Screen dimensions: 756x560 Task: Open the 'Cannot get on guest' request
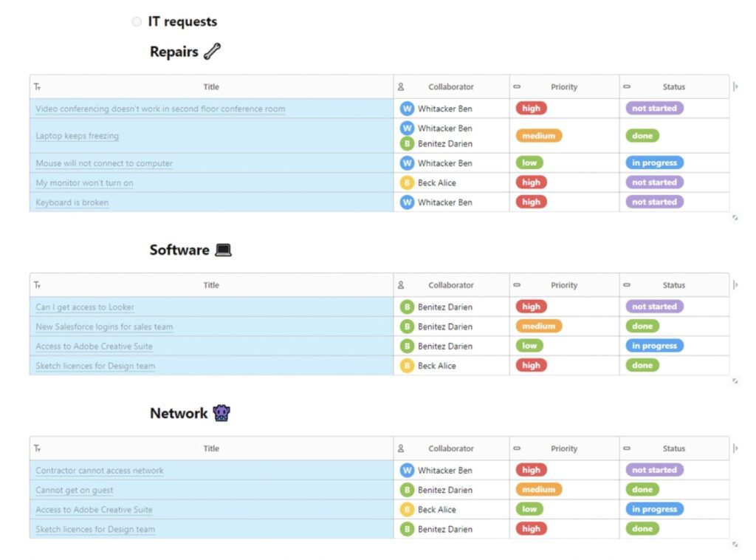click(x=75, y=490)
